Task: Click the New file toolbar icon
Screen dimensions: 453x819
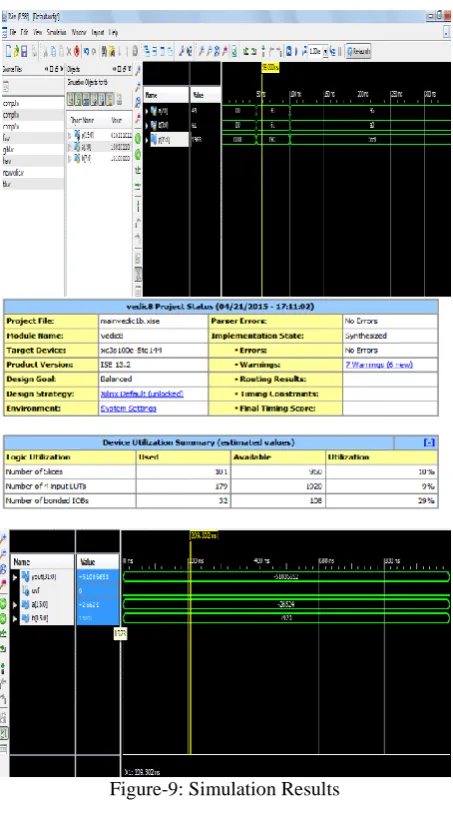Action: [x=8, y=51]
